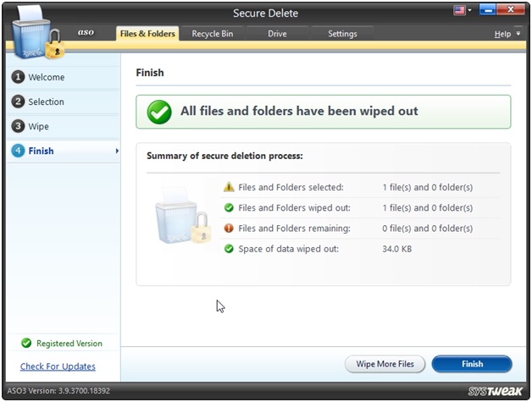Viewport: 532px width, 402px height.
Task: Click the US flag language icon
Action: (459, 10)
